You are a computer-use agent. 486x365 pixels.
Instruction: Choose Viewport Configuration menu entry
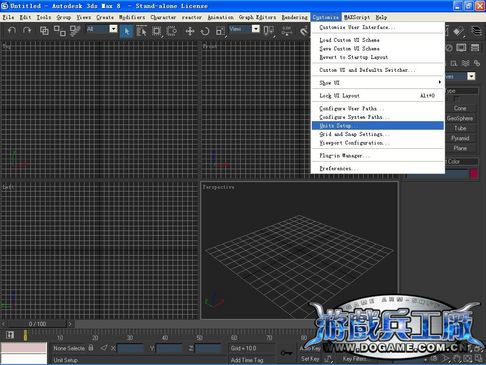coord(378,143)
